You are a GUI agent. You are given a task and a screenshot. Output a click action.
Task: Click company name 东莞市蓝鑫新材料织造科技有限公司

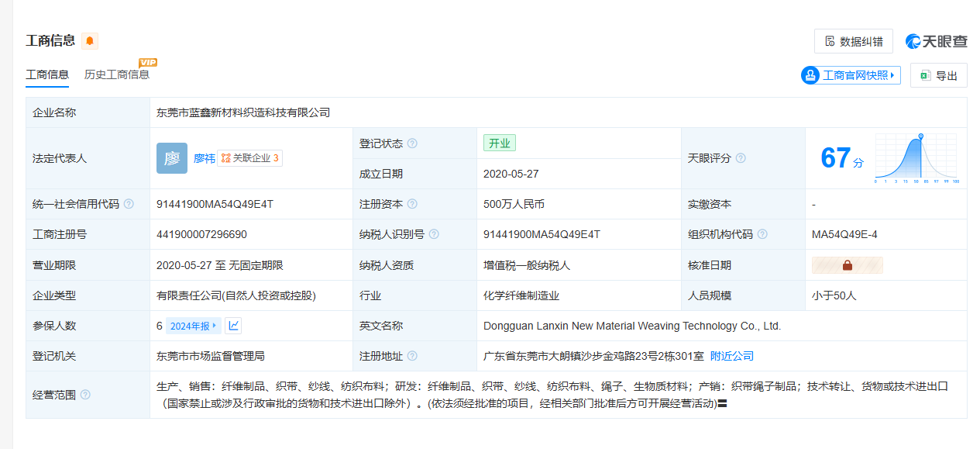click(x=243, y=112)
